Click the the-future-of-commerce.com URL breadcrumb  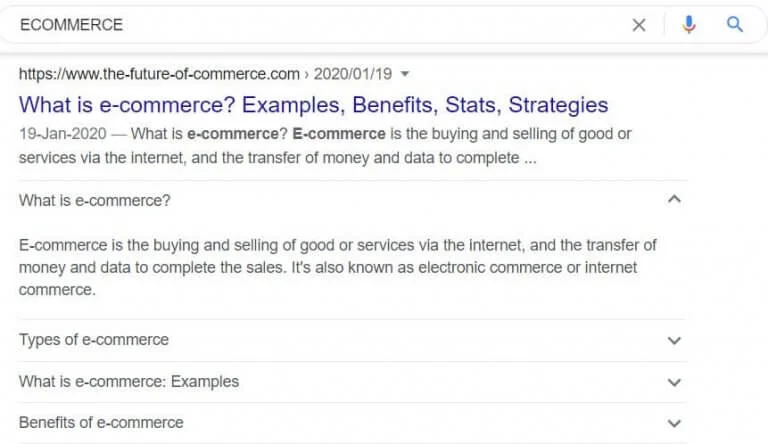tap(159, 74)
